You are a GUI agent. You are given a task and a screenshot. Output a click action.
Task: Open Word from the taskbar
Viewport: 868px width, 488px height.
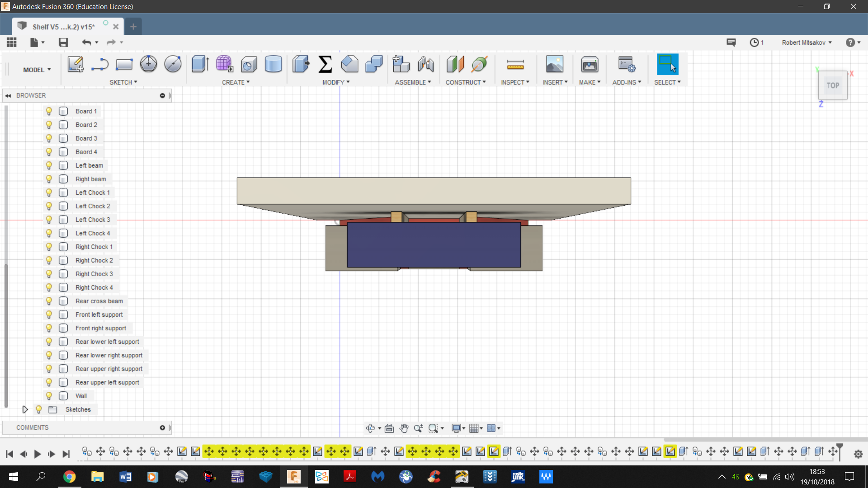point(125,477)
